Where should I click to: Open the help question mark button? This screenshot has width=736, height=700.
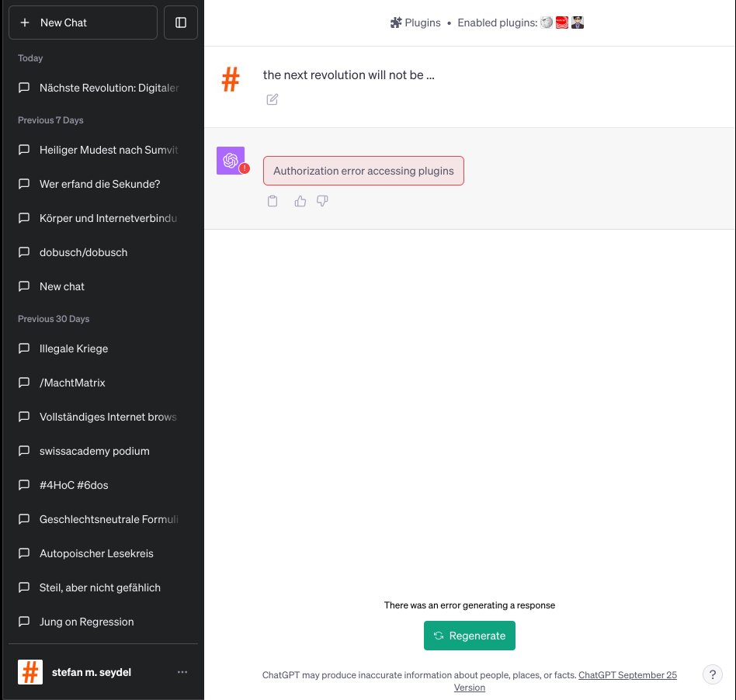tap(712, 674)
